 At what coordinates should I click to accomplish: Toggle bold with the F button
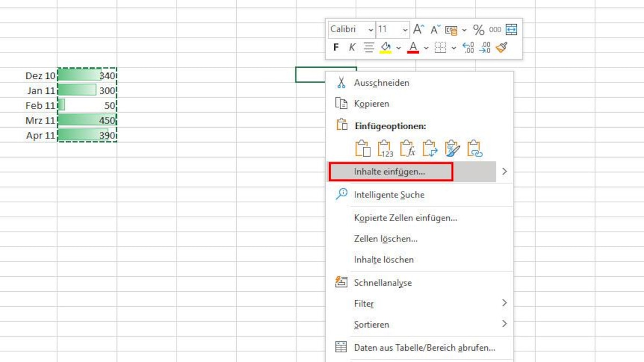335,47
